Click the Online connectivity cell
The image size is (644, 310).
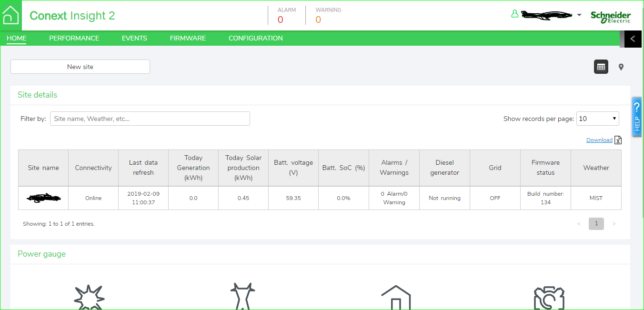click(x=93, y=198)
